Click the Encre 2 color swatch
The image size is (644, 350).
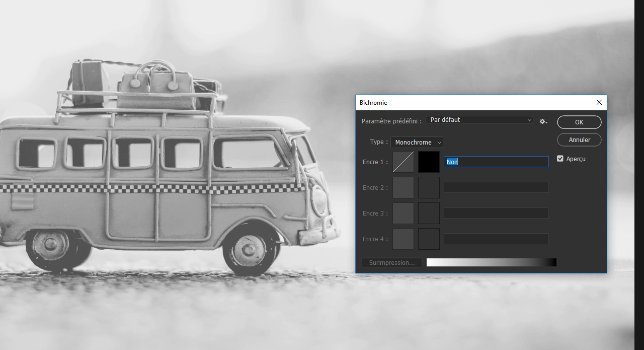[429, 187]
